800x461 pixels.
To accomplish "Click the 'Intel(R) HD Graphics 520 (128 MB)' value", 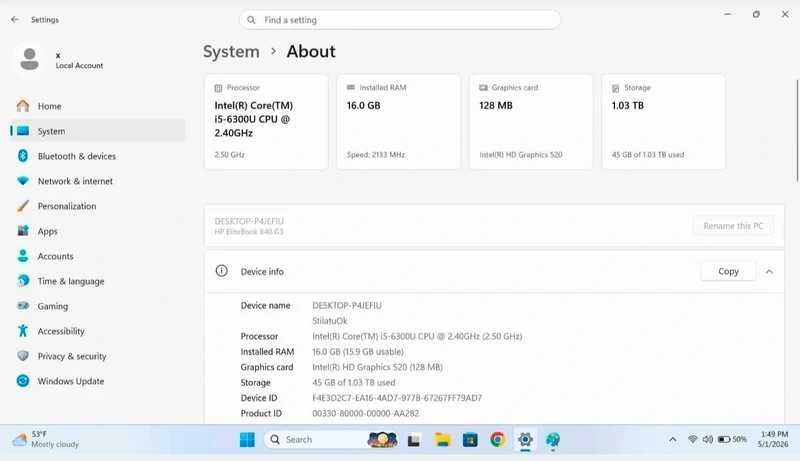I will [x=378, y=367].
